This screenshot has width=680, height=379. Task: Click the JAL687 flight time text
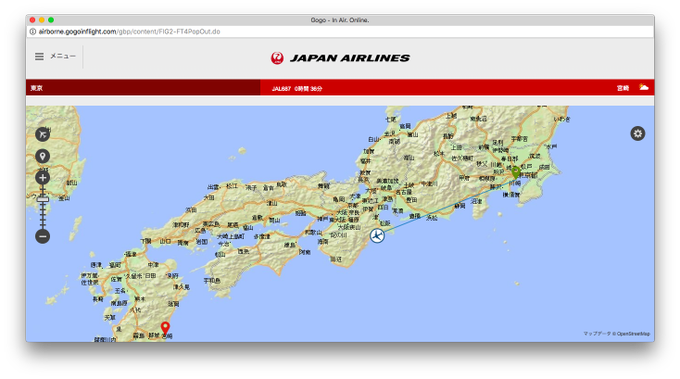[297, 88]
